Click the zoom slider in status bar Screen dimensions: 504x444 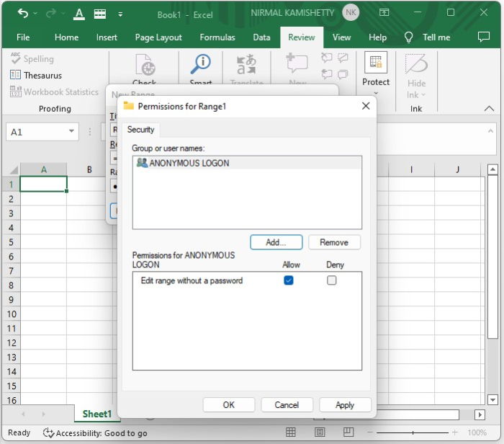[413, 432]
